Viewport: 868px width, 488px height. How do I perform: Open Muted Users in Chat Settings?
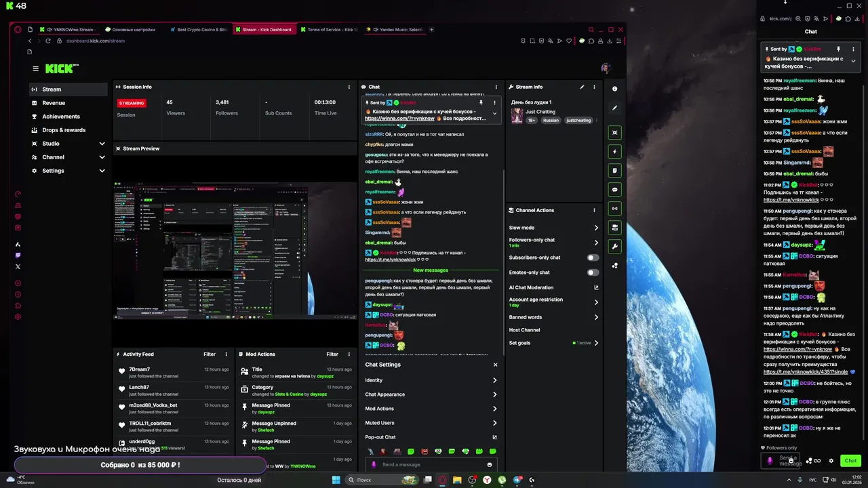pyautogui.click(x=431, y=423)
